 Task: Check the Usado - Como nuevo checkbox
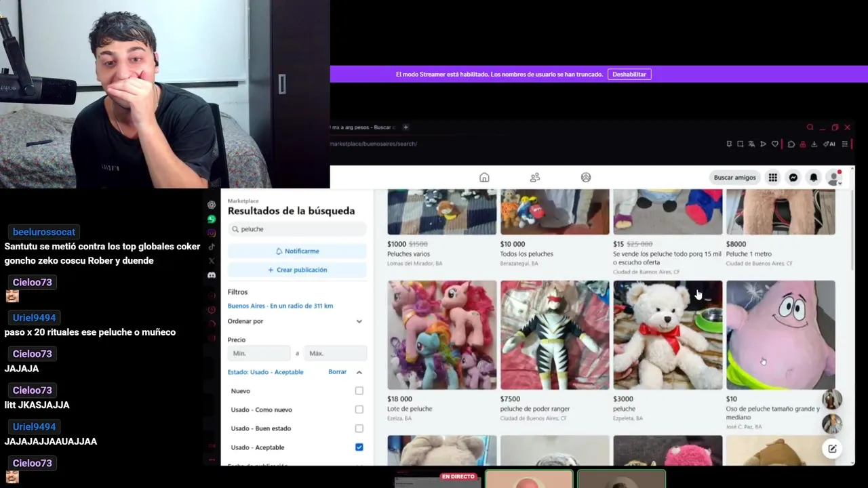click(359, 409)
